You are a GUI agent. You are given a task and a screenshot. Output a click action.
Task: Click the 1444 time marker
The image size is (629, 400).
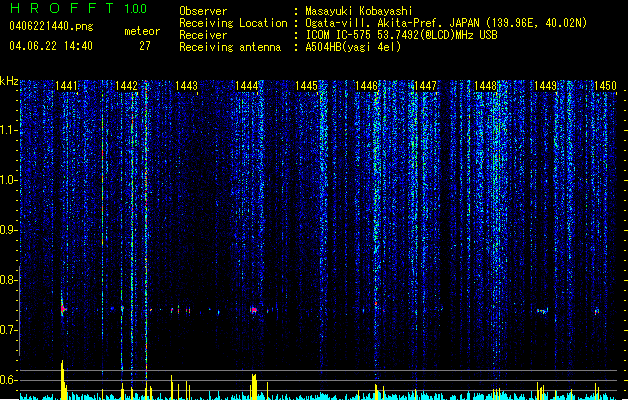point(246,86)
